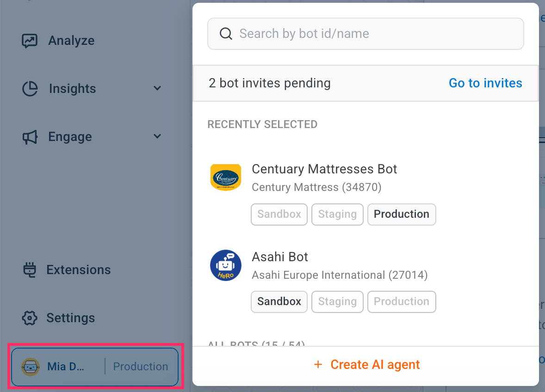
Task: Switch Asahi Bot to Sandbox environment
Action: coord(279,302)
